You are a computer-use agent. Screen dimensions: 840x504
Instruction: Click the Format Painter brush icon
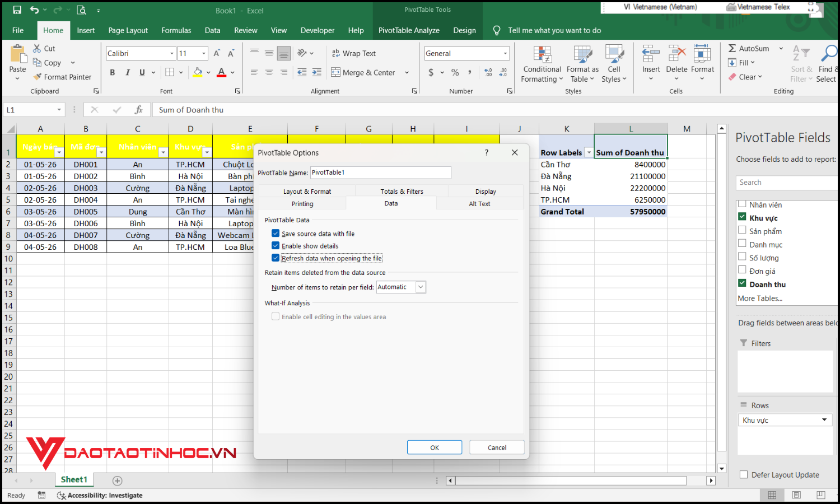[x=38, y=77]
